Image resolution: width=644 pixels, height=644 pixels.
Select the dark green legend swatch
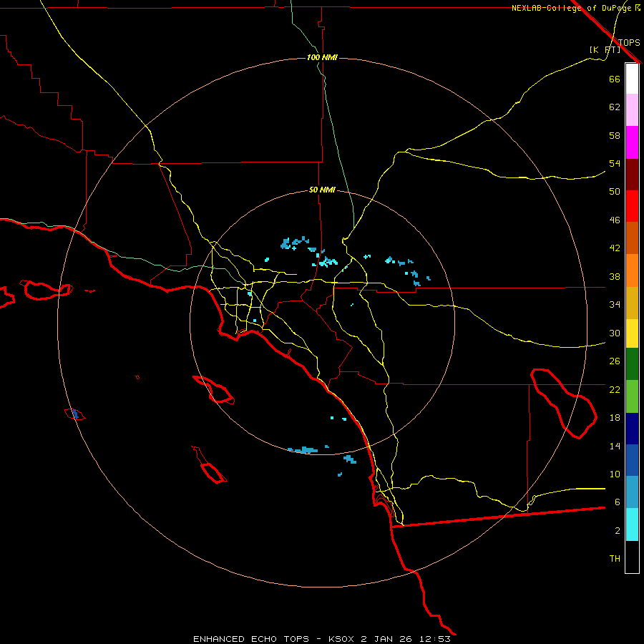632,364
